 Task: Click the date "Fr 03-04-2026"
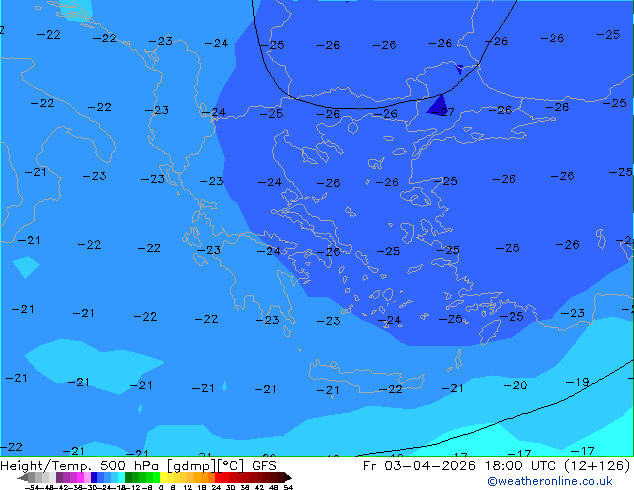click(x=419, y=466)
